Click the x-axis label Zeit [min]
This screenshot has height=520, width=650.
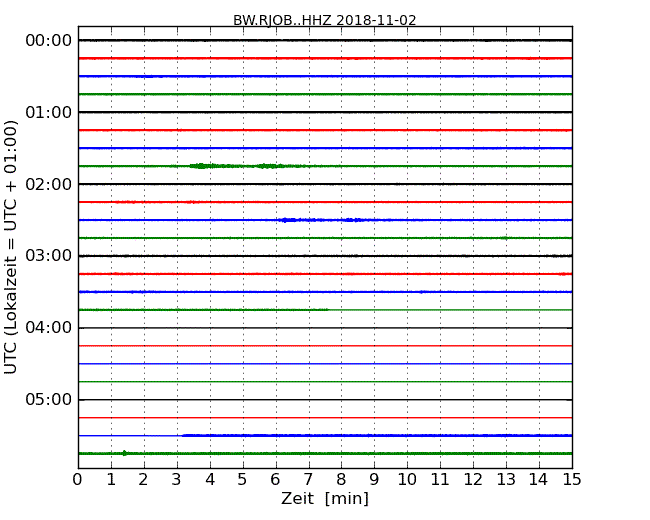[x=325, y=498]
